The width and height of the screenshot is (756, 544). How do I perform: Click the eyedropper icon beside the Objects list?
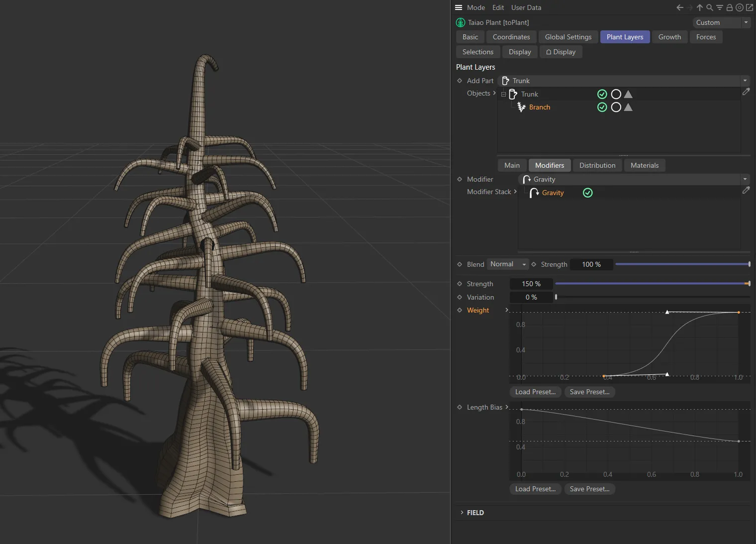(x=746, y=92)
